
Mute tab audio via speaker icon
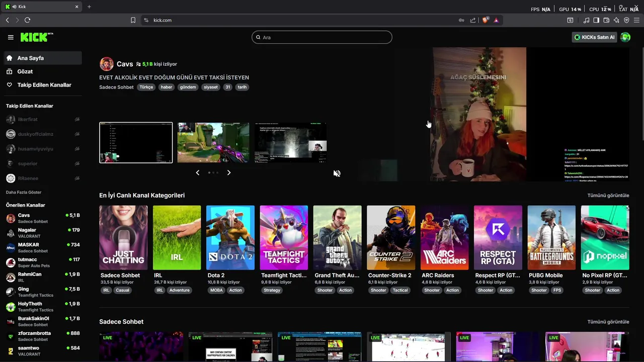(15, 7)
